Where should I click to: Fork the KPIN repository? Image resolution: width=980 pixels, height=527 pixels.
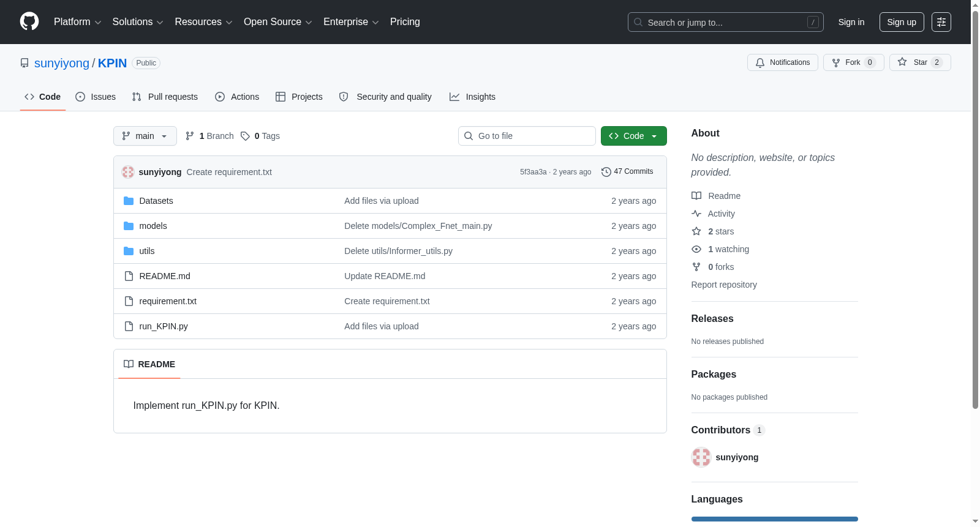pos(853,62)
